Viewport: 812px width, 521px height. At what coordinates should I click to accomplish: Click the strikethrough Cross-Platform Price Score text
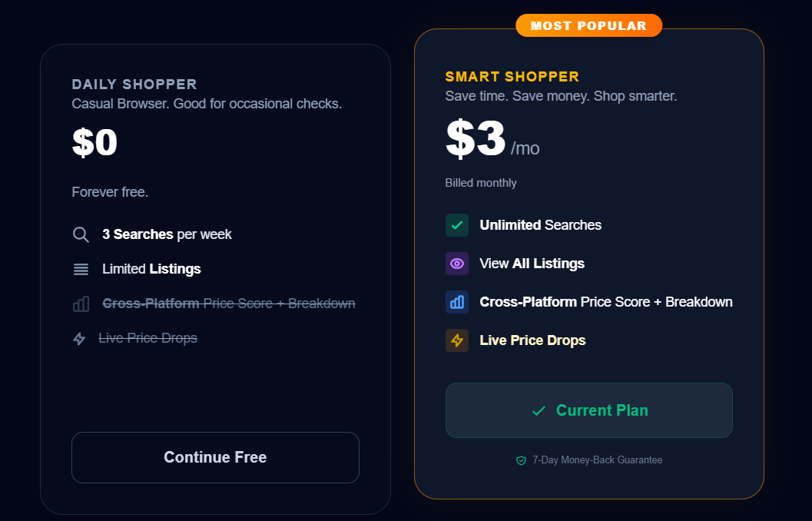click(x=229, y=304)
